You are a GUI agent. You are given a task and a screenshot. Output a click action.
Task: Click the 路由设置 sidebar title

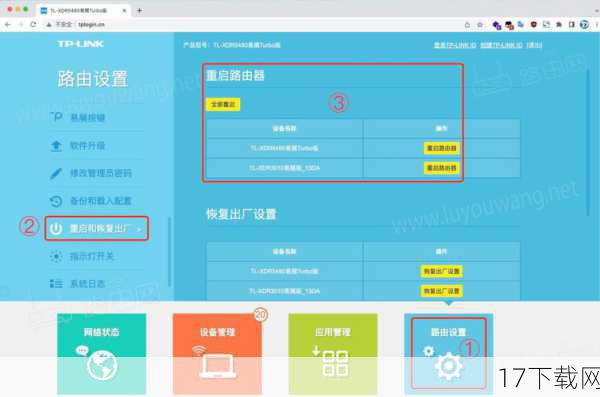pos(93,79)
